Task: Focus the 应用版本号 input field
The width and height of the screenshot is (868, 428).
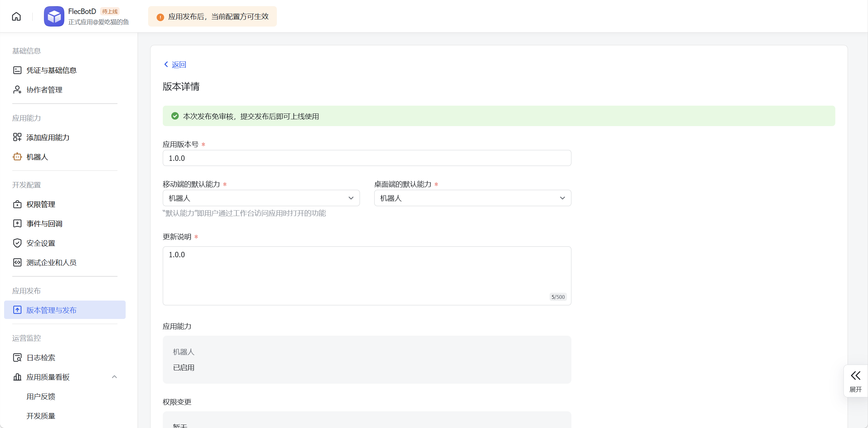Action: [x=367, y=158]
